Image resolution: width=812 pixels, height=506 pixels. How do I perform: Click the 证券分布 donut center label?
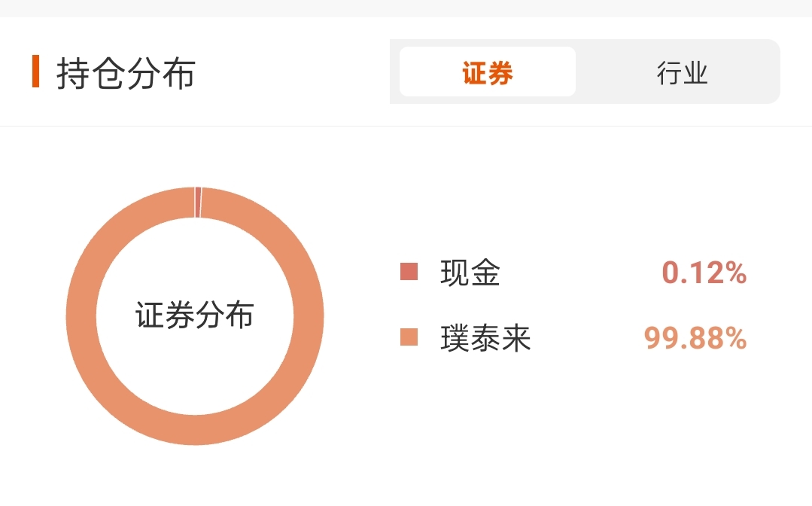[195, 315]
